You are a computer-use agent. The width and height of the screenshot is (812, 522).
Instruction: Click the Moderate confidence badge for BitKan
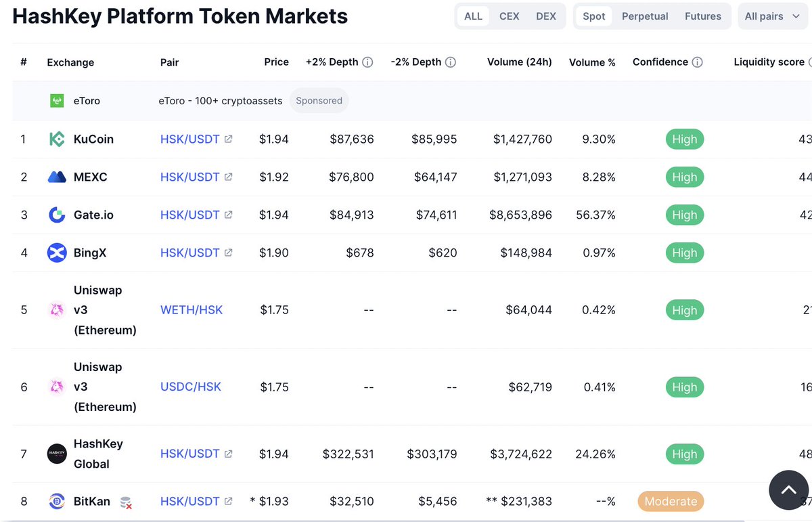(671, 502)
